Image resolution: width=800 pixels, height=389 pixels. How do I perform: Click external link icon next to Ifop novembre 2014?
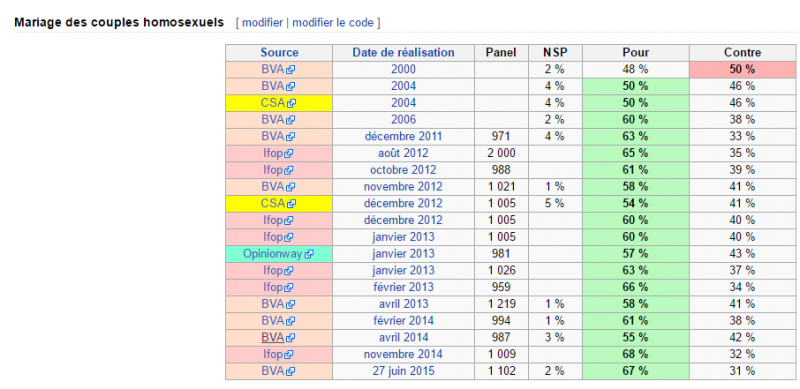289,355
